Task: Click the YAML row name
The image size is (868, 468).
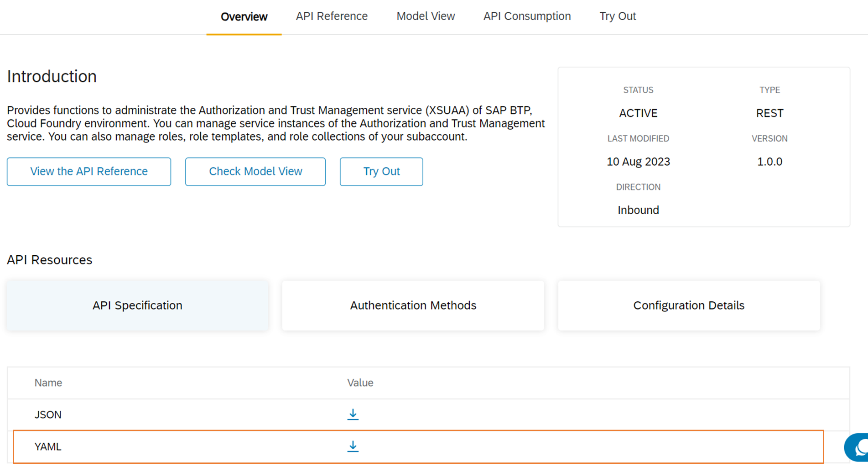Action: click(x=48, y=447)
